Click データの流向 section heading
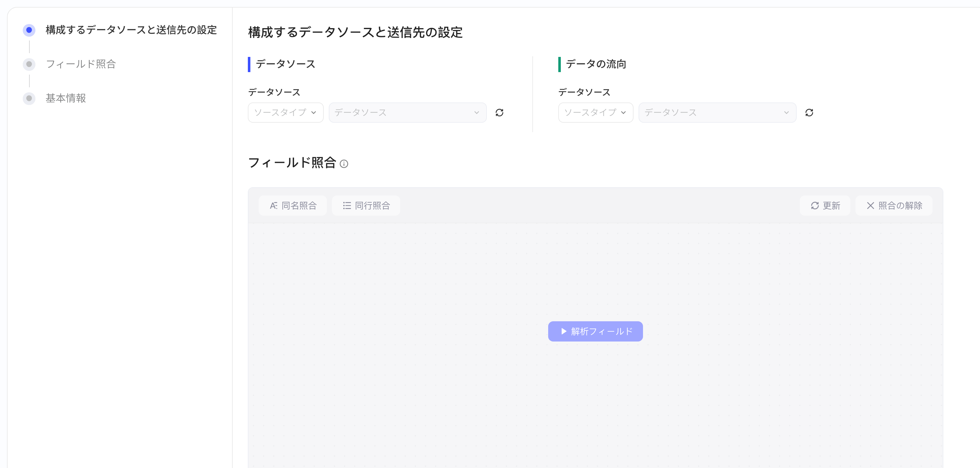The image size is (980, 468). (x=596, y=64)
